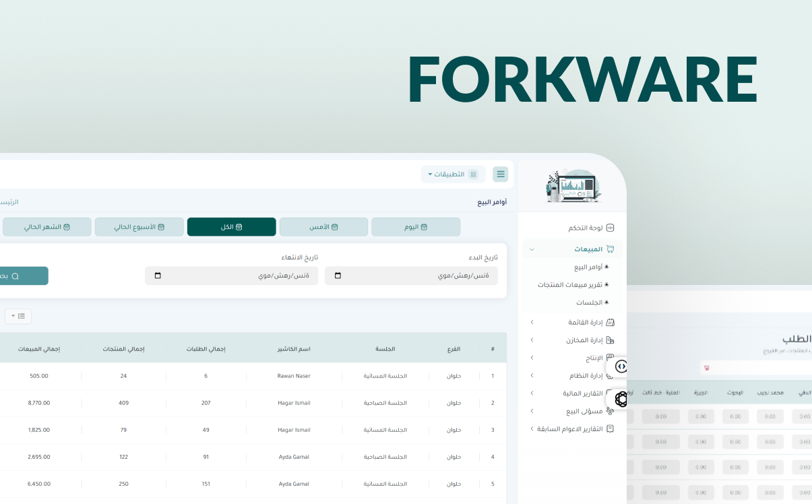This screenshot has width=812, height=504.
Task: Select the اليوم filter tab
Action: pyautogui.click(x=416, y=227)
